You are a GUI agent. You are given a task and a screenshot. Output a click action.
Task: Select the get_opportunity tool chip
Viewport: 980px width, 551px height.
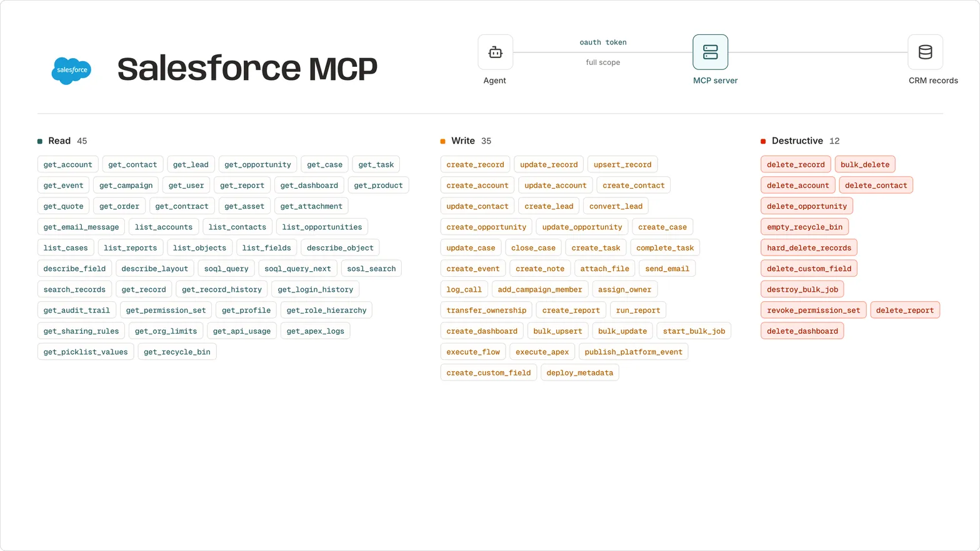pyautogui.click(x=258, y=164)
